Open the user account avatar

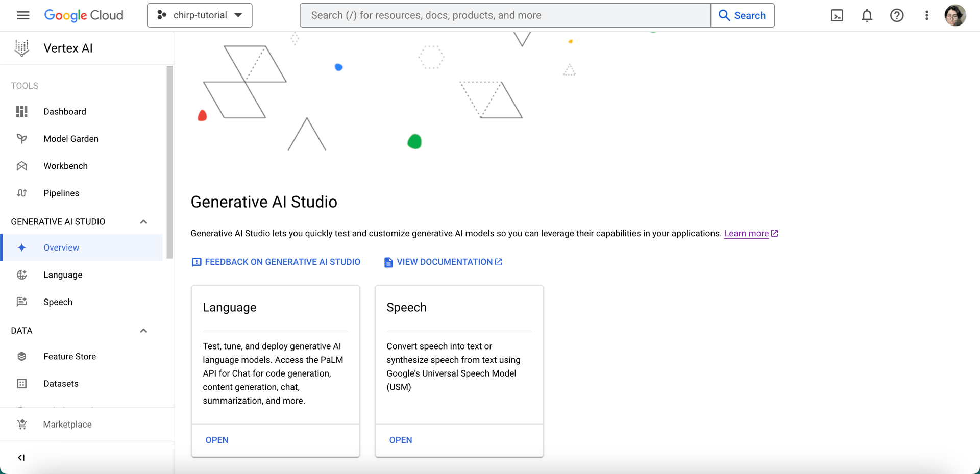click(x=955, y=15)
